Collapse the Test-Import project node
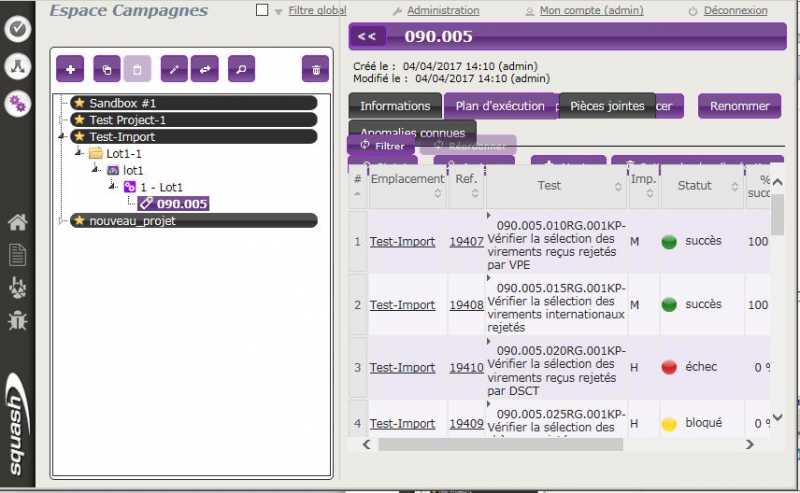The height and width of the screenshot is (493, 800). point(62,137)
